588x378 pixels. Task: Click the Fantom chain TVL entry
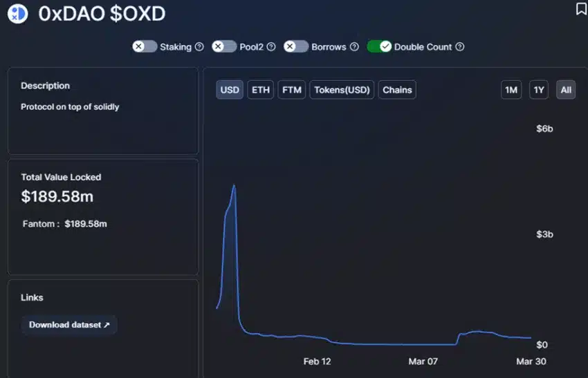coord(64,224)
